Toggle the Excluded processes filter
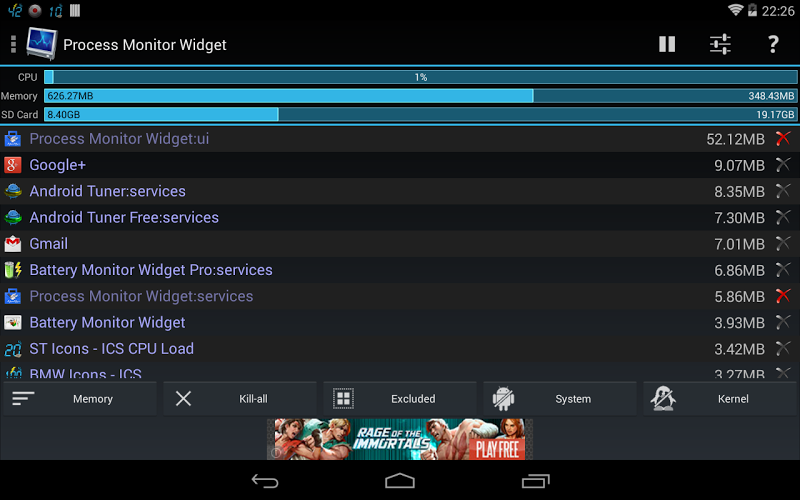The image size is (800, 500). 400,399
